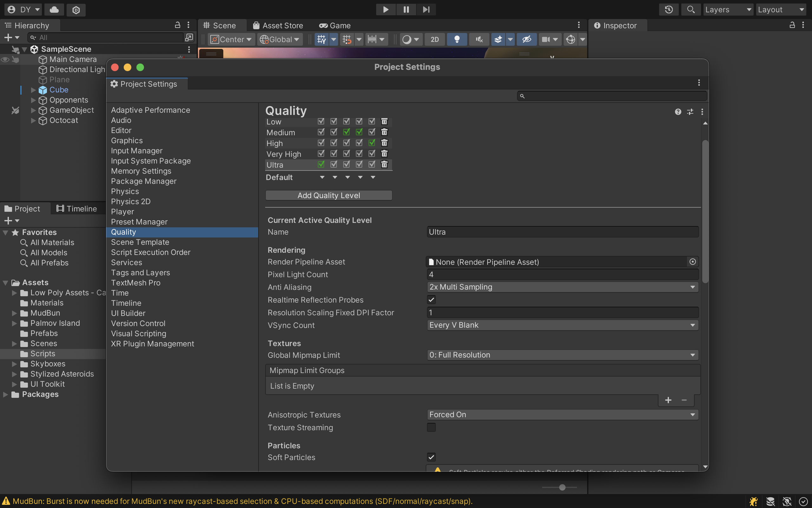
Task: Open the Quality section three-dot menu
Action: (702, 112)
